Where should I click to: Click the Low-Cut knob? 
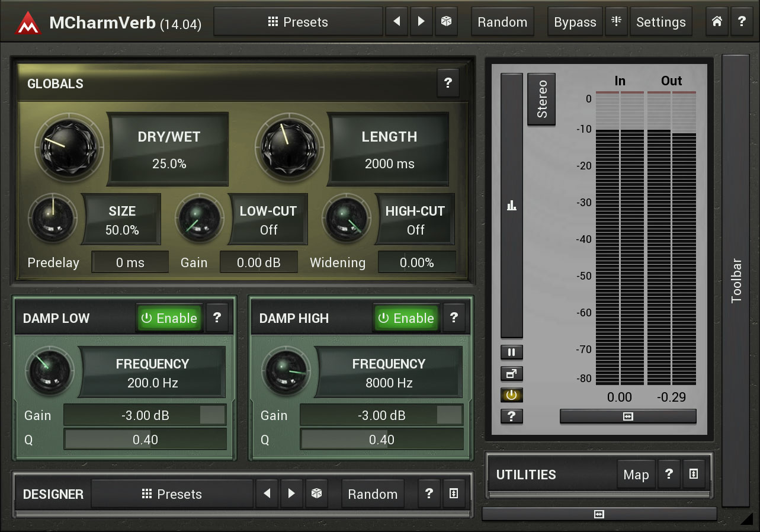pos(200,217)
